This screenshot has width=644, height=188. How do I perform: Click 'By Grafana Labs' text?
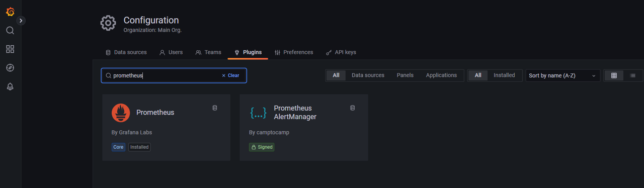[131, 132]
